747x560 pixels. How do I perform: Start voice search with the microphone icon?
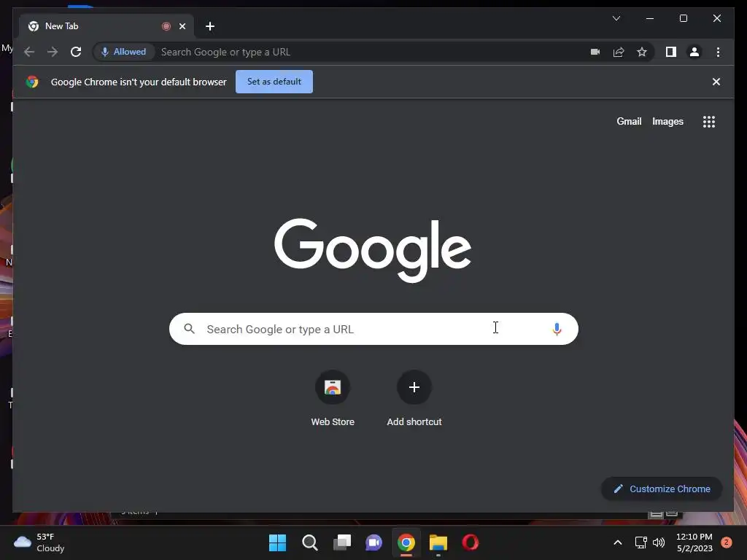pos(557,329)
